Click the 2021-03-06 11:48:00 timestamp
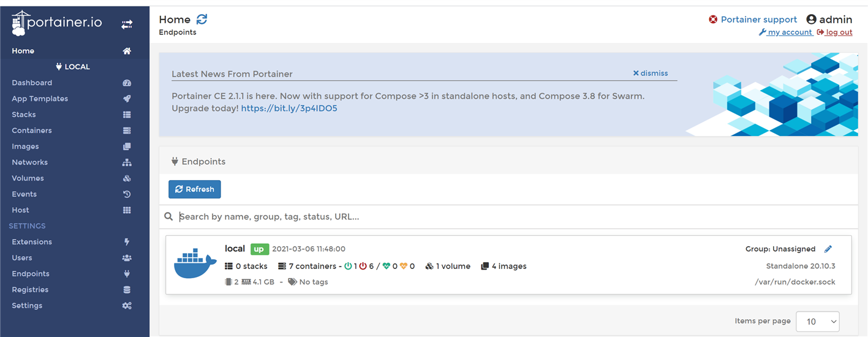This screenshot has width=868, height=337. 309,249
